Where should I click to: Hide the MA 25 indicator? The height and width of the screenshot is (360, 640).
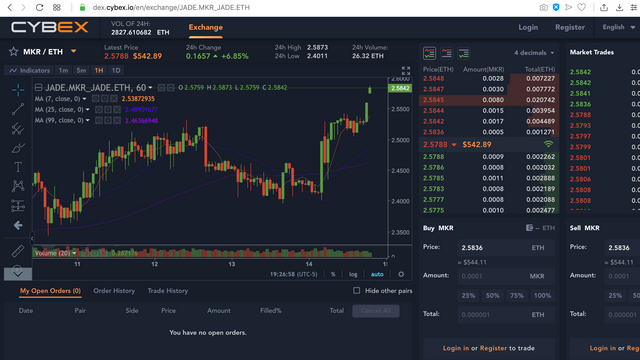98,109
